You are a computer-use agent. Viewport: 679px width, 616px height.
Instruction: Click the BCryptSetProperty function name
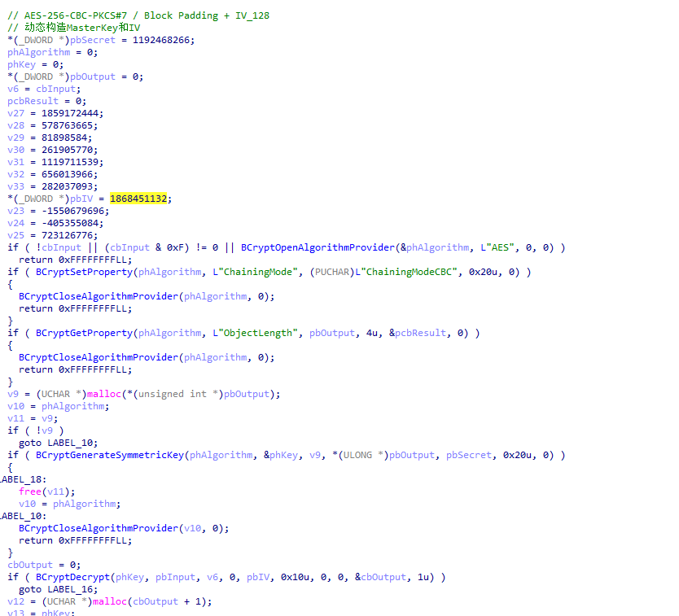tap(84, 272)
